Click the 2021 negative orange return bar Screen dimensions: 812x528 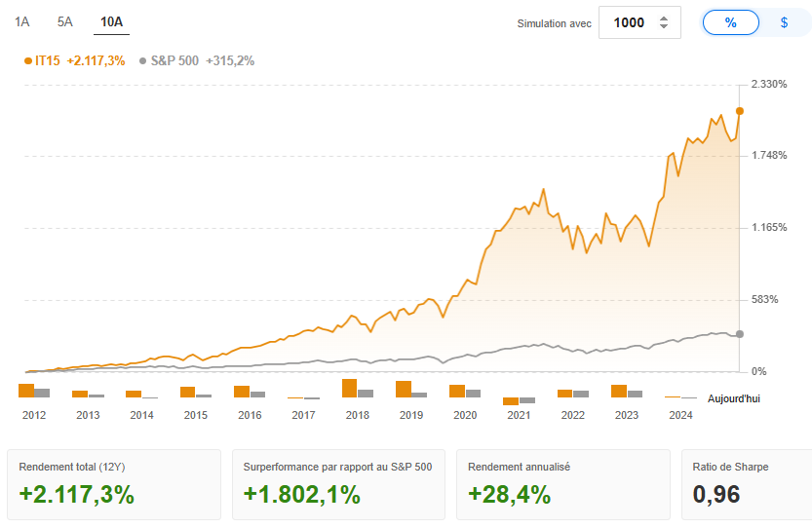(x=511, y=401)
